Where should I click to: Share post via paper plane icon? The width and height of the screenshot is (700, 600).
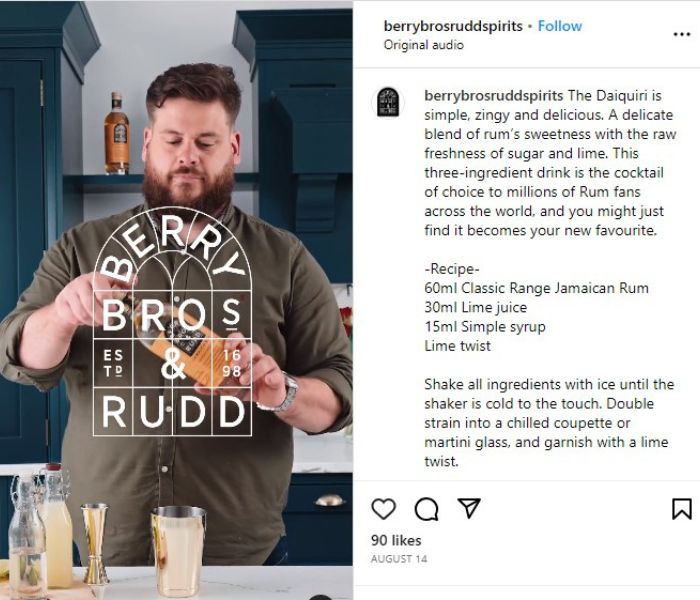tap(469, 508)
